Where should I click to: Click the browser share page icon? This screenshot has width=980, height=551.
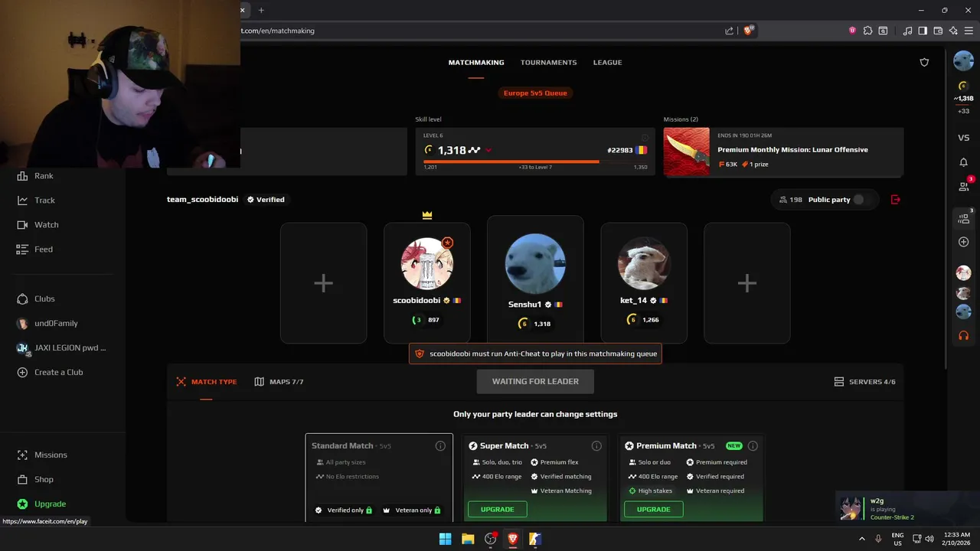coord(729,31)
